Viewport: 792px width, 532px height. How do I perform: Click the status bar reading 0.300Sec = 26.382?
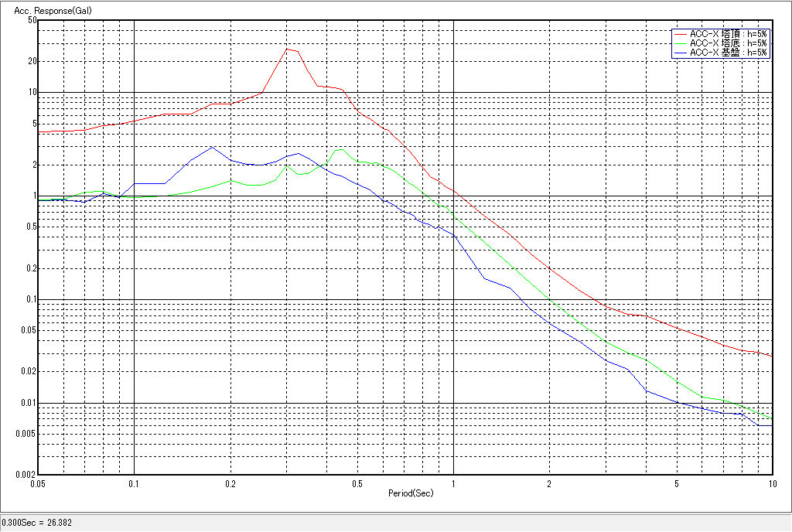(37, 523)
